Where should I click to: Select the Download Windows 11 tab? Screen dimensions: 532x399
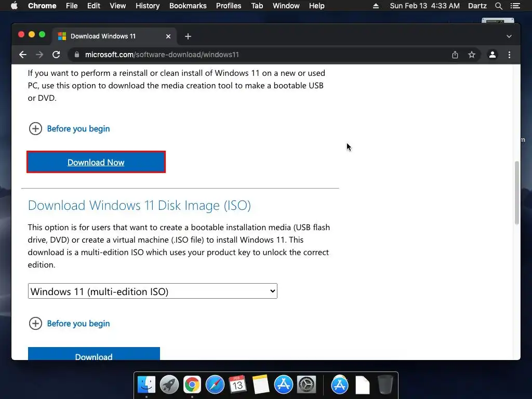(x=114, y=36)
